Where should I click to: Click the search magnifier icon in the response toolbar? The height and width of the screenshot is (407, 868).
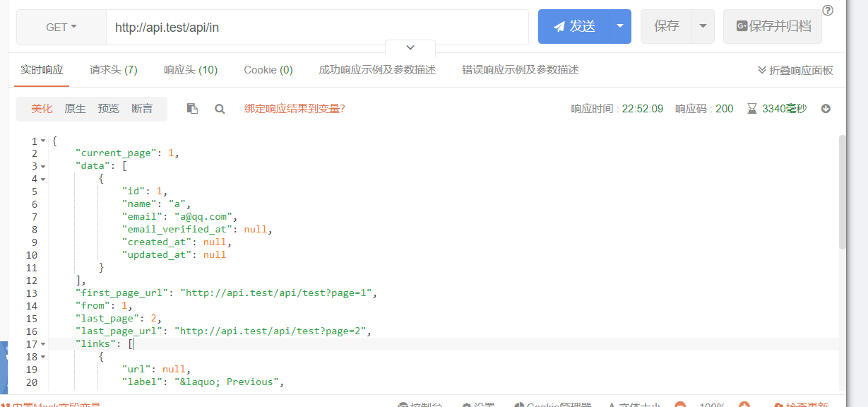pyautogui.click(x=220, y=109)
